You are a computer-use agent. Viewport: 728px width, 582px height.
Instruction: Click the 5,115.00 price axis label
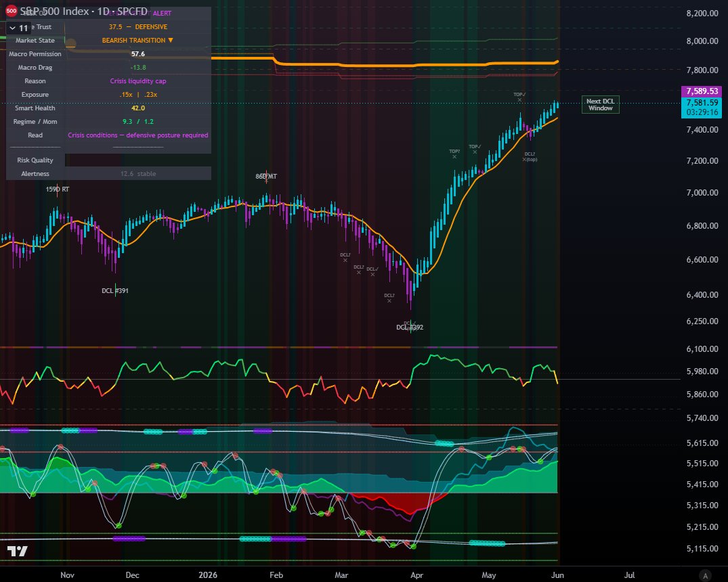click(x=702, y=549)
